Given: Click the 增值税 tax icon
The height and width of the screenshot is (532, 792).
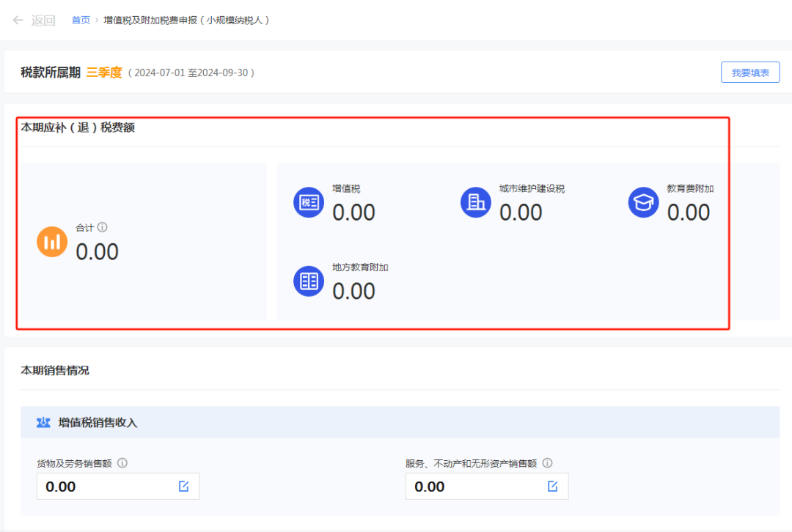Looking at the screenshot, I should (x=309, y=202).
